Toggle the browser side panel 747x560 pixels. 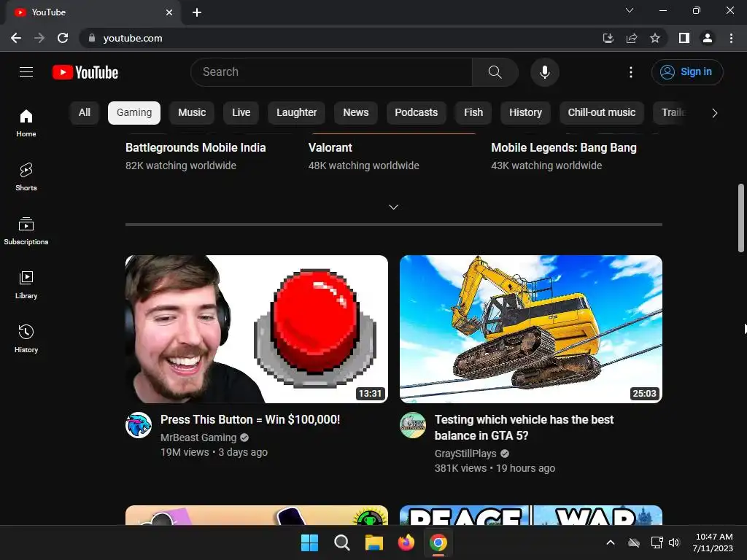click(684, 38)
